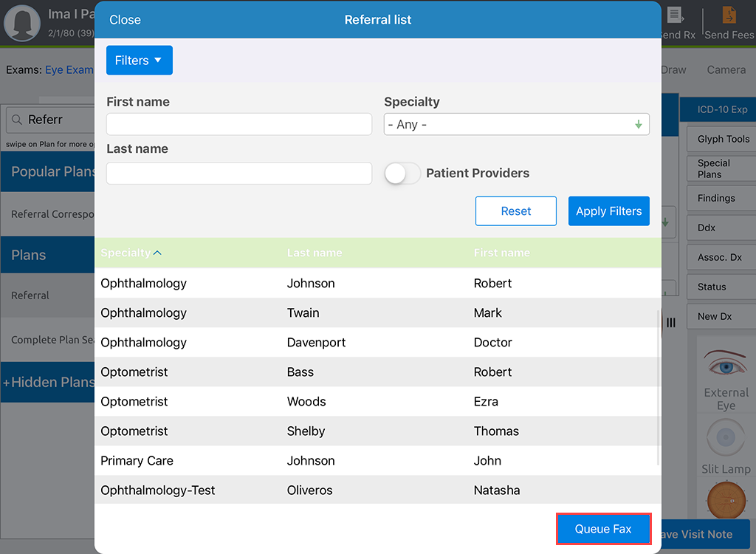Screen dimensions: 756x554
Task: Click the Complete Plan Search item
Action: point(48,340)
